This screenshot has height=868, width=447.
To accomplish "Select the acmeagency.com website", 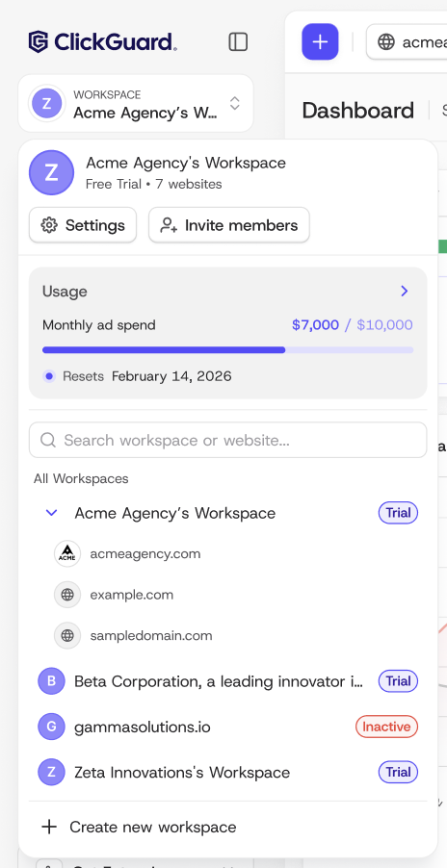I will [145, 553].
